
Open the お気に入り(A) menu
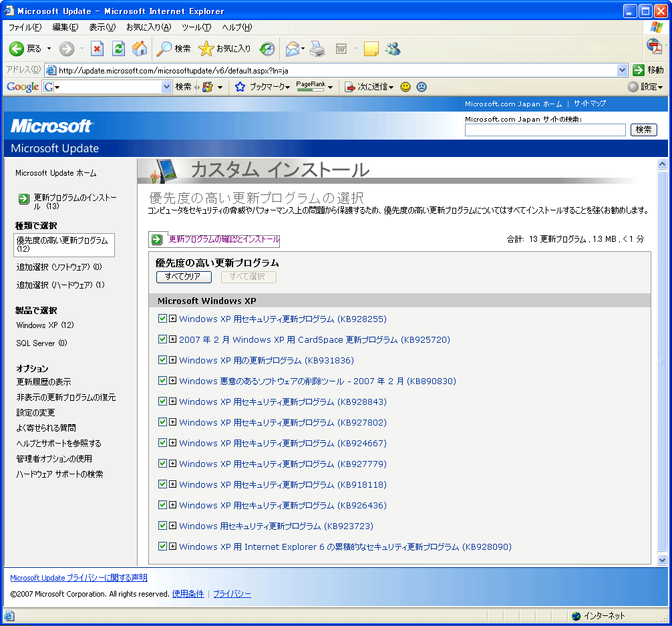[x=148, y=27]
